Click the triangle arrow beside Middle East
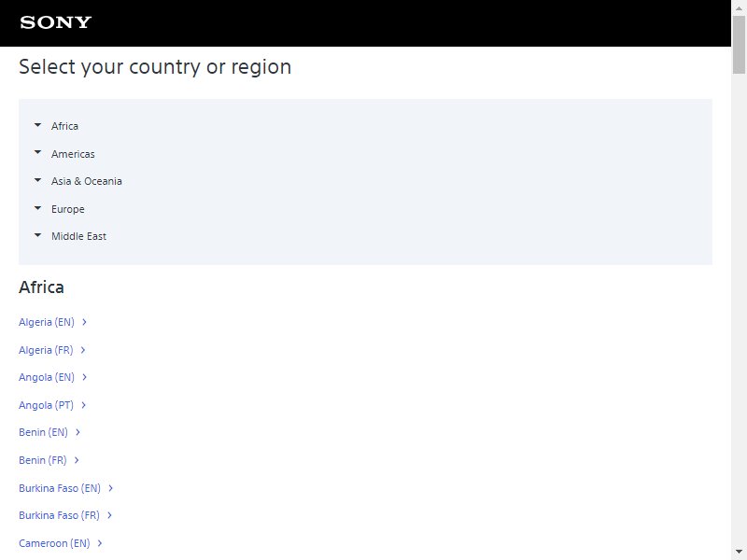This screenshot has height=560, width=747. (37, 235)
